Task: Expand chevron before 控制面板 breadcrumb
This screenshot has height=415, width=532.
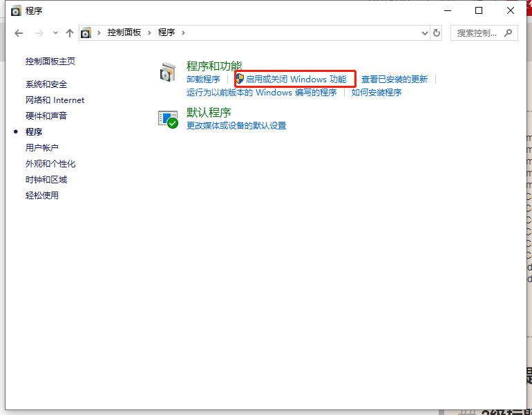Action: coord(99,33)
